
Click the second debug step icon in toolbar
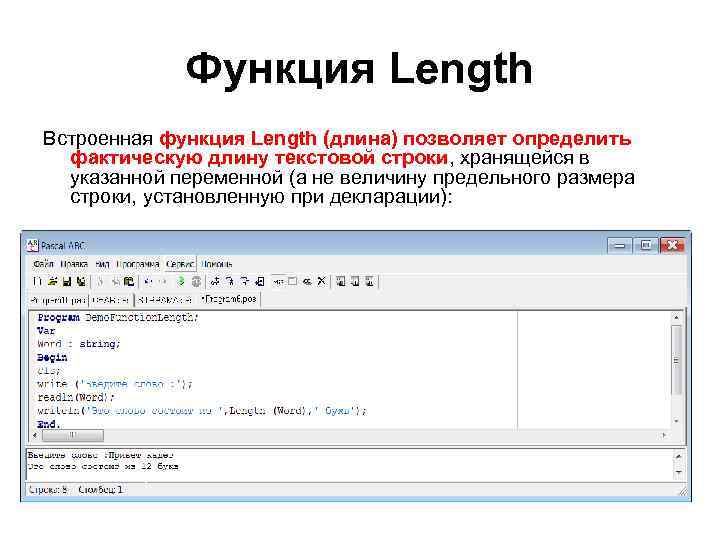click(x=230, y=281)
